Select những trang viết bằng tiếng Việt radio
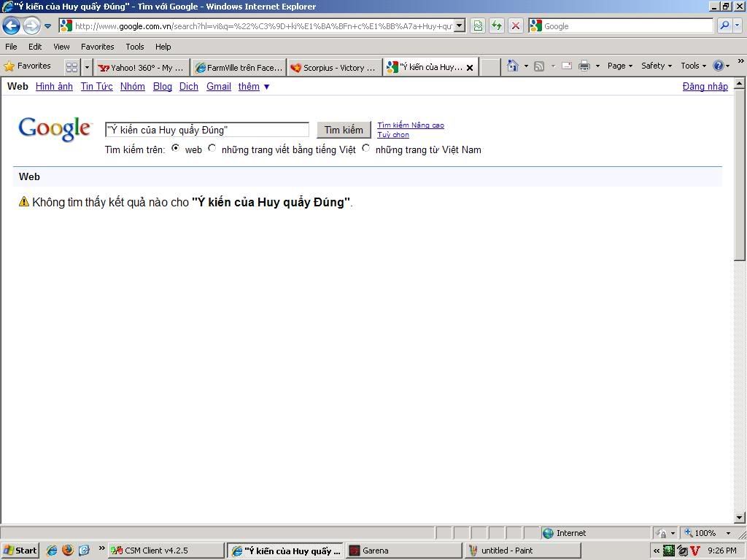This screenshot has height=560, width=747. pyautogui.click(x=212, y=148)
